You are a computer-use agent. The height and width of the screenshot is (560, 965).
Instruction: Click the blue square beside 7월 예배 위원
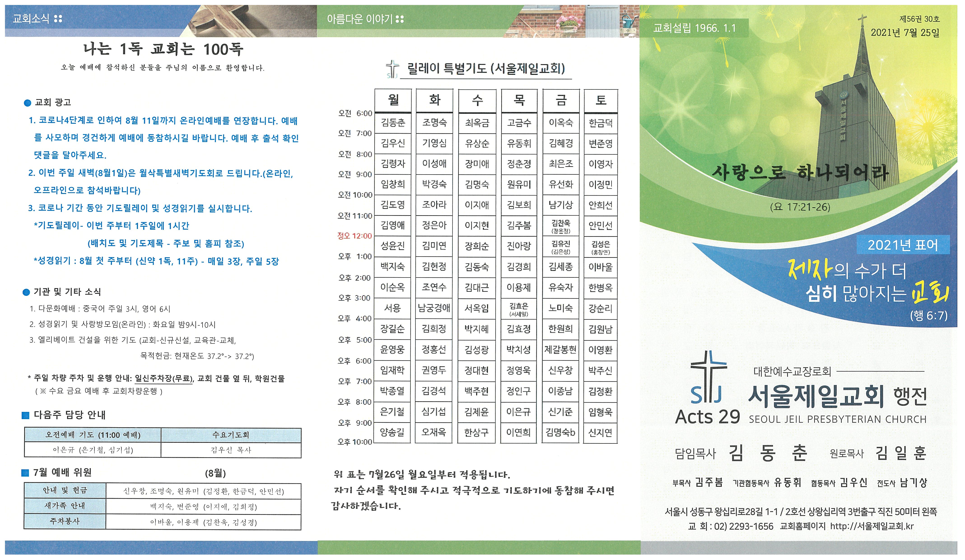point(25,473)
